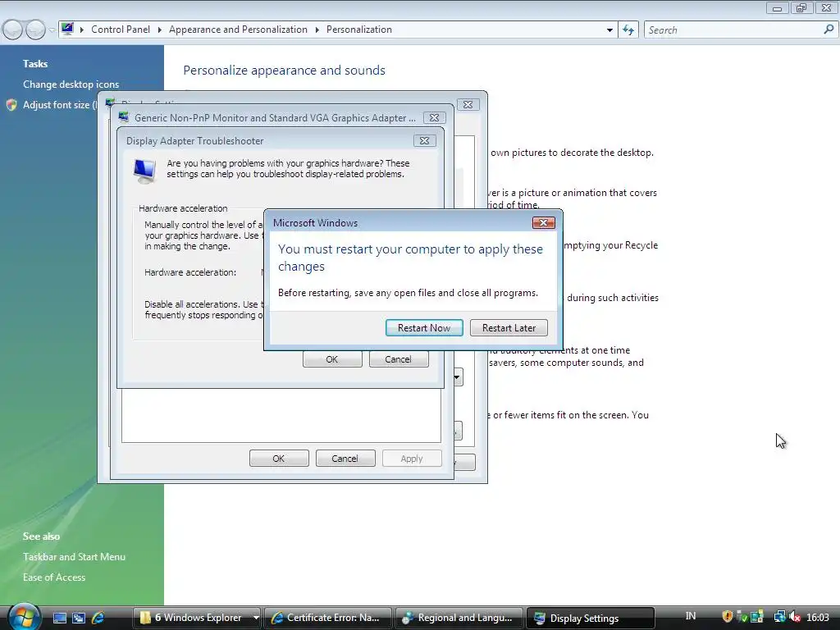Click the refresh button beside address bar
Screen dimensions: 840x630
(628, 30)
